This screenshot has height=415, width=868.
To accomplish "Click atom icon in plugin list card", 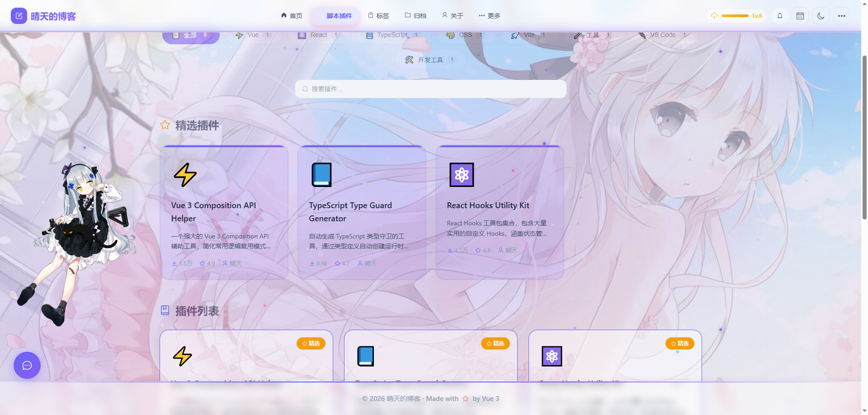I will pos(552,356).
